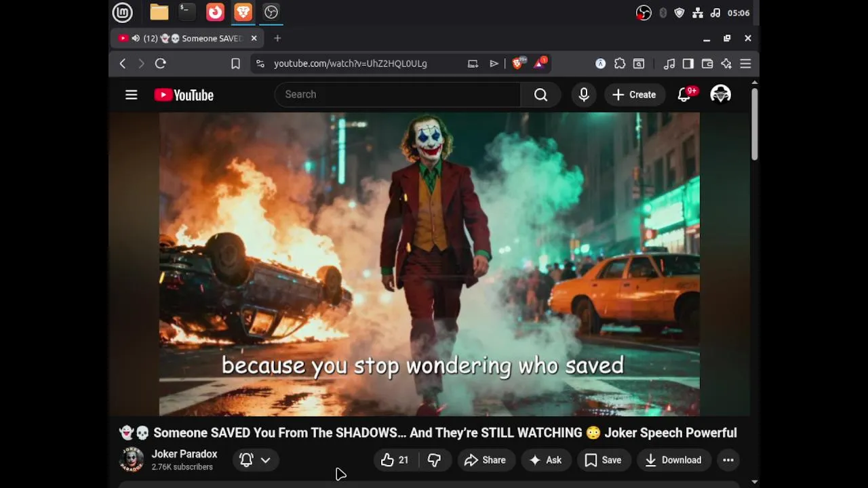Screen dimensions: 868x488
Task: Open the Bluetooth tray indicator
Action: coord(663,13)
